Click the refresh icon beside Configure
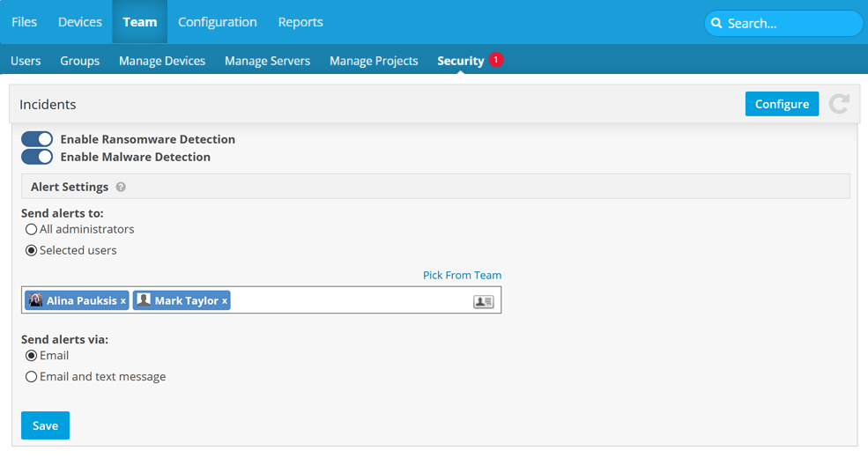 [x=839, y=104]
